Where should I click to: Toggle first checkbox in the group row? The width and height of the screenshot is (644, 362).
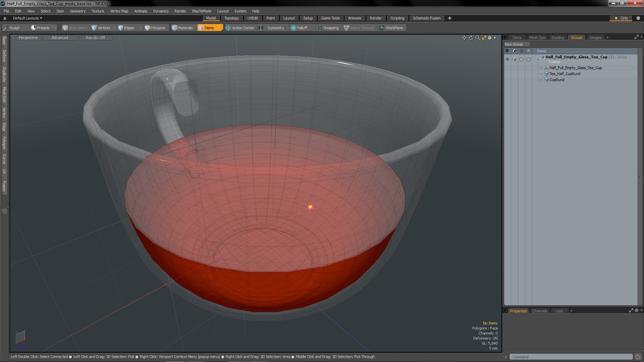pos(521,59)
